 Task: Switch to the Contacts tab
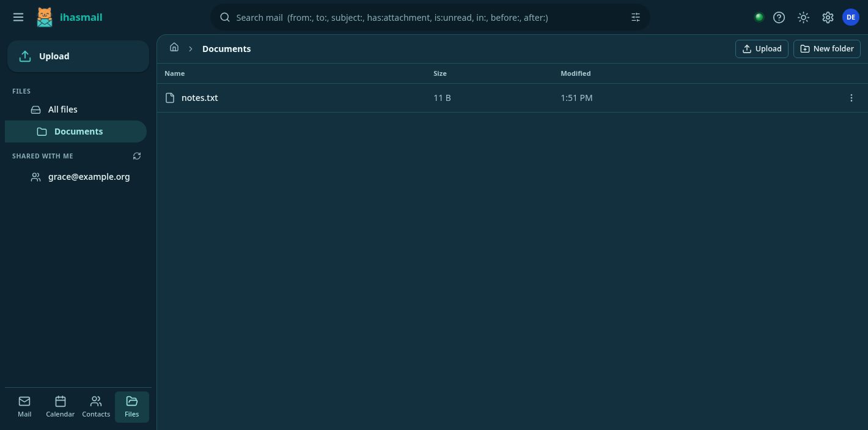96,407
